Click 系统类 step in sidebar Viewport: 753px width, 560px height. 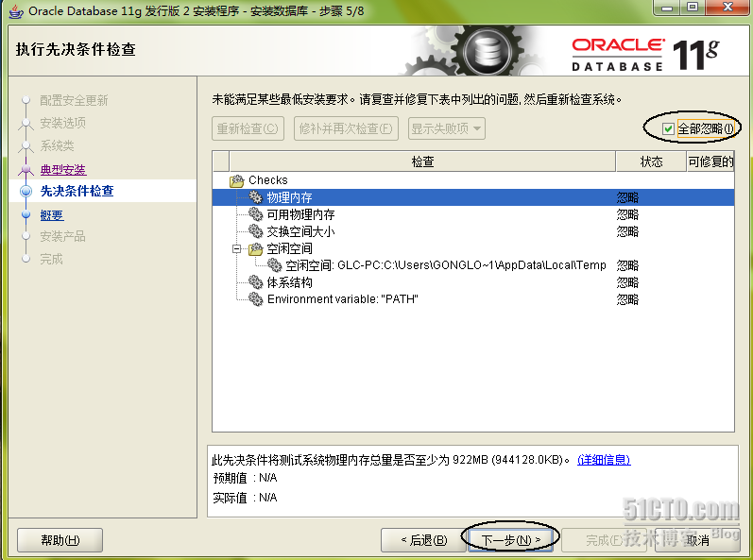coord(57,145)
